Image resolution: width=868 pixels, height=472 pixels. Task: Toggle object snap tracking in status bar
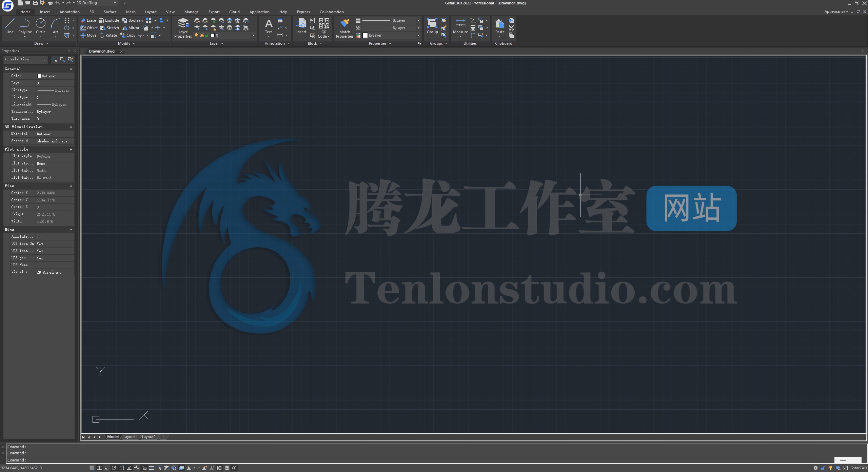pyautogui.click(x=129, y=468)
